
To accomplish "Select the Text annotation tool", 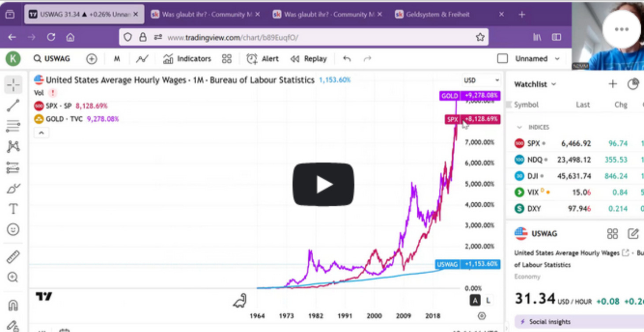I will 13,209.
